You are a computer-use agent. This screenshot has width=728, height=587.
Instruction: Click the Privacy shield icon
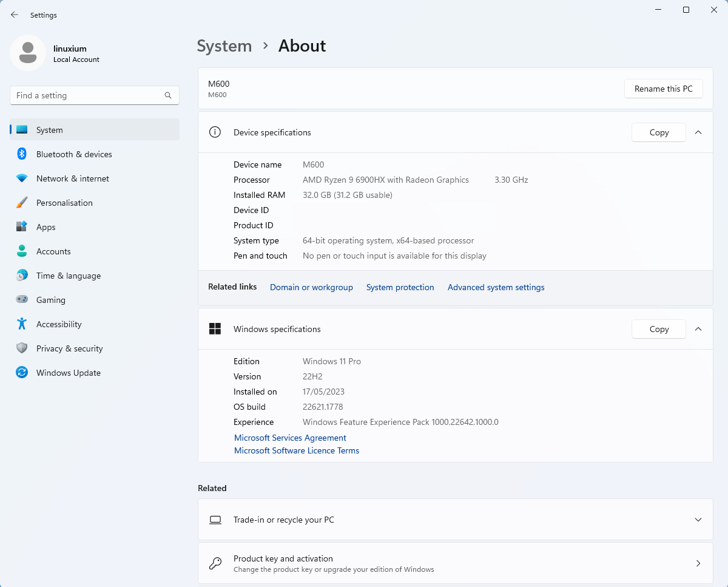point(22,348)
